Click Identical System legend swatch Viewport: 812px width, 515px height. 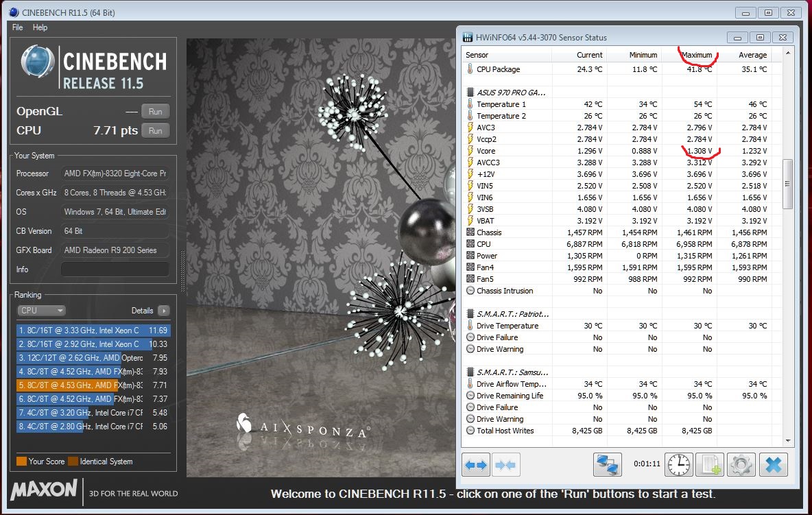(x=73, y=462)
